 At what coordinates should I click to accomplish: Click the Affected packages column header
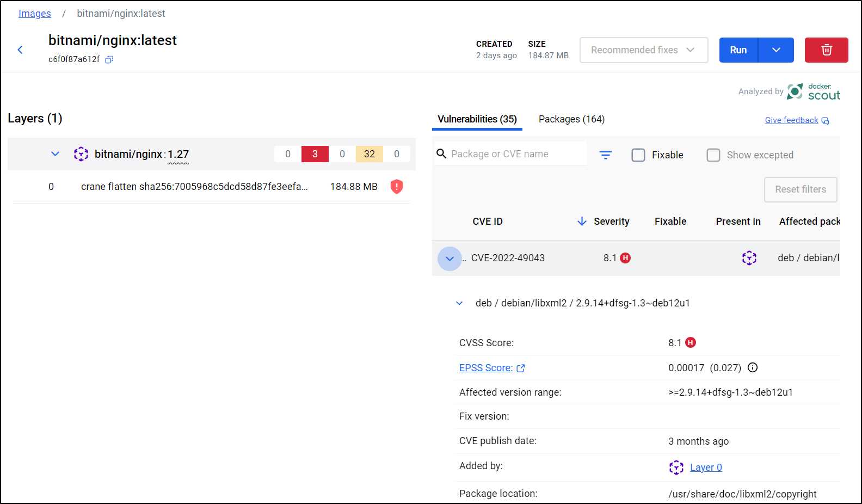[x=810, y=222]
